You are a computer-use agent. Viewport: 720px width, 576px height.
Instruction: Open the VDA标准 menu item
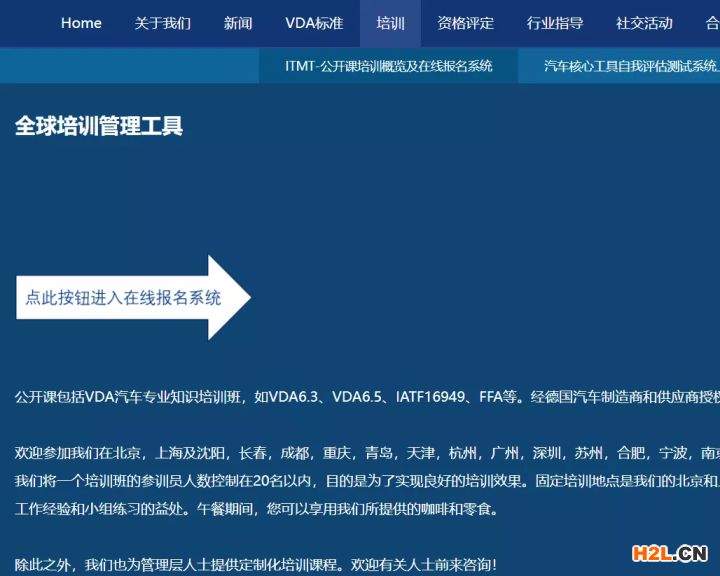point(314,23)
